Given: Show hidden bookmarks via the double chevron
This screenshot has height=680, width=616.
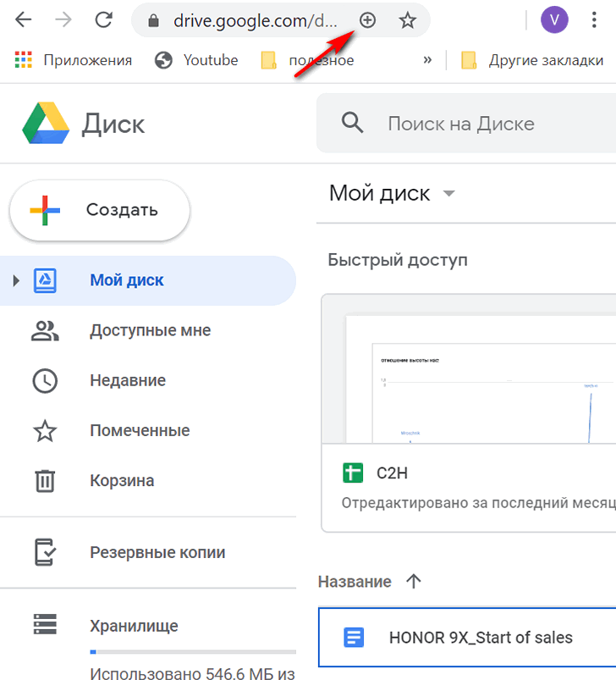Looking at the screenshot, I should 427,60.
